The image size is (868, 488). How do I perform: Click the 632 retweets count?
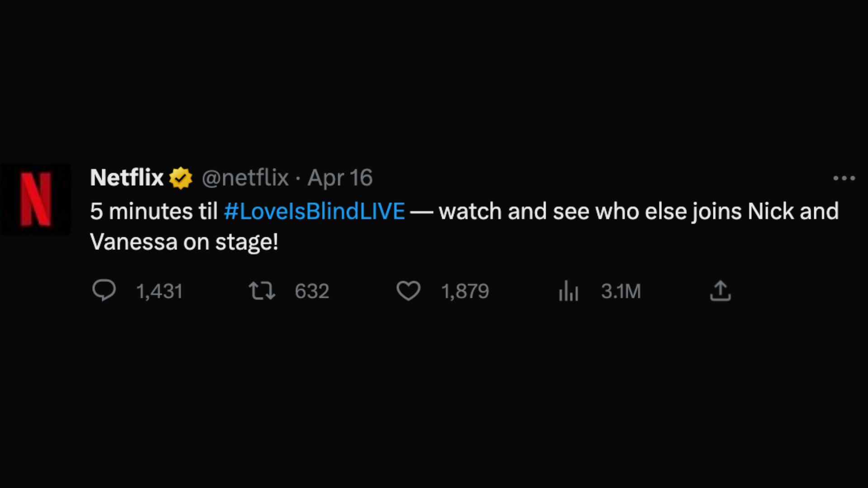pos(311,291)
